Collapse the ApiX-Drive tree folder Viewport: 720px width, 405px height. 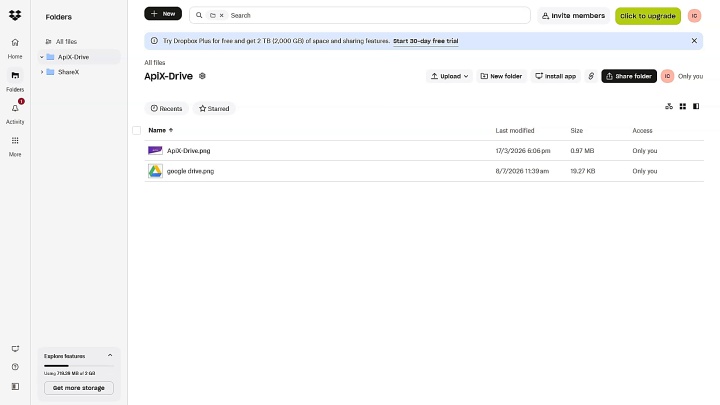[x=42, y=57]
